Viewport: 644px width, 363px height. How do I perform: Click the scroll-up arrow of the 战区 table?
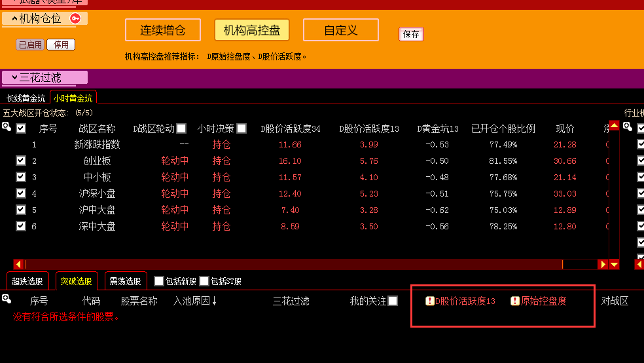tap(614, 126)
